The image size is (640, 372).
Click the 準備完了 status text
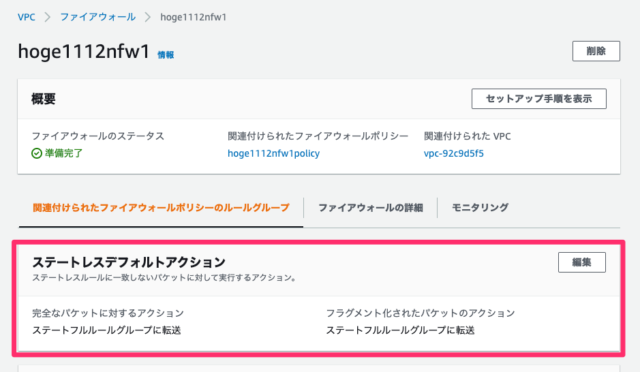click(64, 154)
